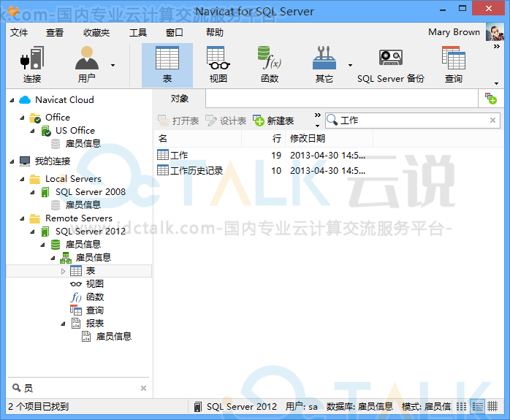Click the Navicat Cloud icon
Image resolution: width=510 pixels, height=420 pixels.
point(25,100)
